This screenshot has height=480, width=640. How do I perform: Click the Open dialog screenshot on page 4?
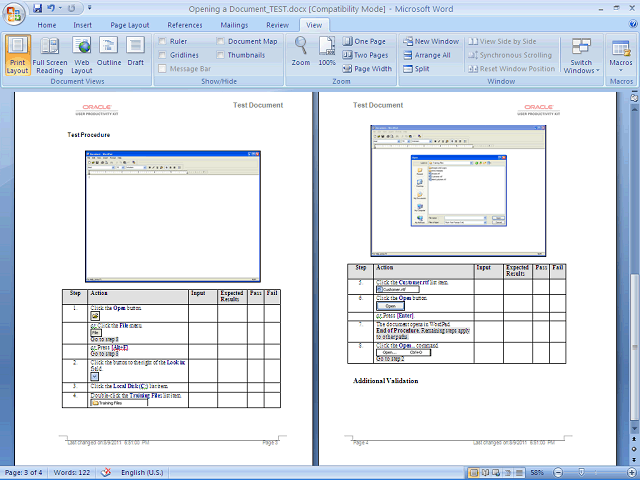(458, 191)
